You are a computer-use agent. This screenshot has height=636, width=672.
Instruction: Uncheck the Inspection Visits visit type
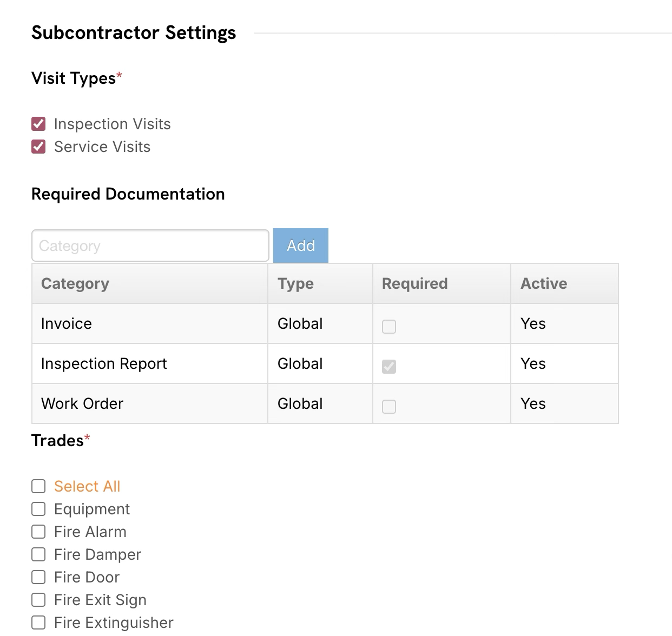(38, 124)
